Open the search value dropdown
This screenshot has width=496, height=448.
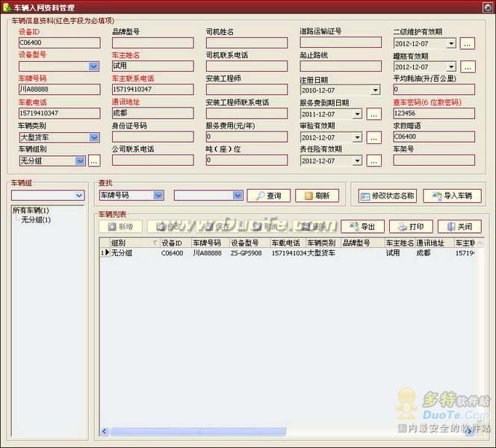(x=238, y=196)
